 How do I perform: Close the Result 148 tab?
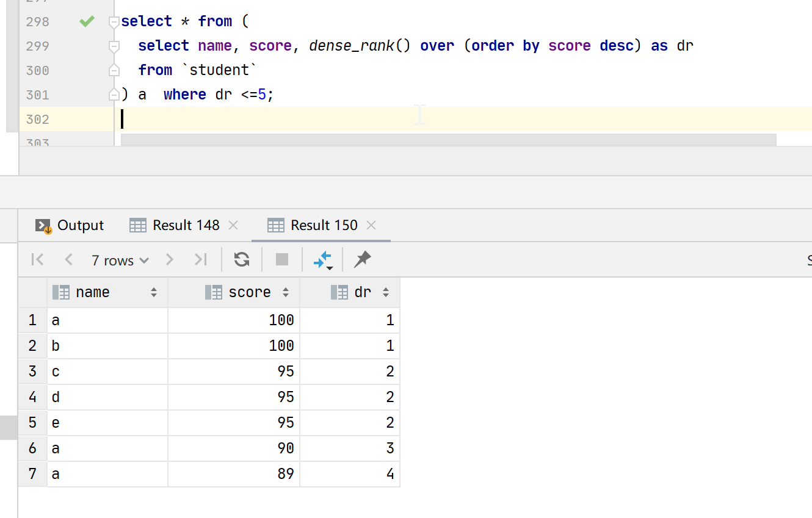point(233,225)
